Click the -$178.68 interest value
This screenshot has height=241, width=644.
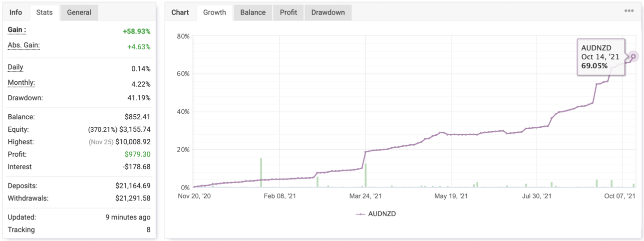coord(136,167)
